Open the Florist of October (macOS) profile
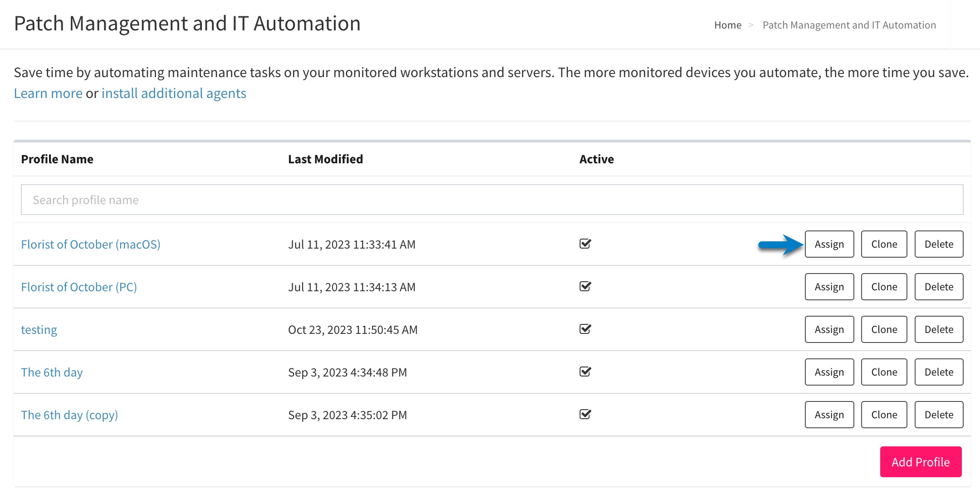The height and width of the screenshot is (499, 980). pos(91,244)
